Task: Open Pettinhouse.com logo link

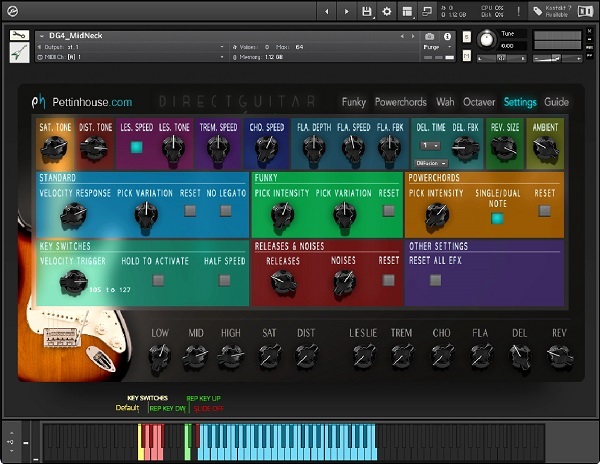Action: coord(82,102)
